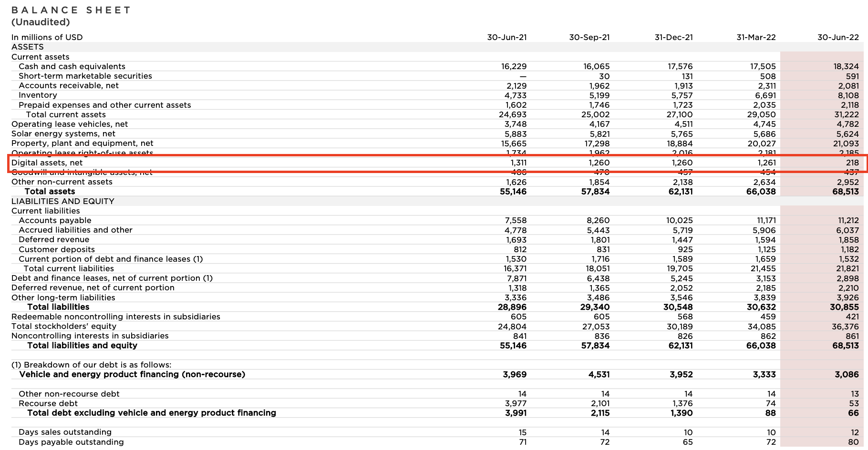Click the Accounts payable value 11,212
The image size is (868, 450).
(x=848, y=220)
